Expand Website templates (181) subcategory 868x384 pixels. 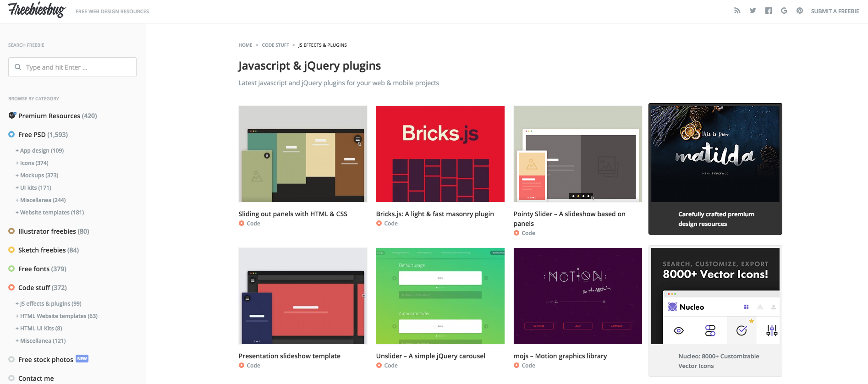tap(49, 212)
